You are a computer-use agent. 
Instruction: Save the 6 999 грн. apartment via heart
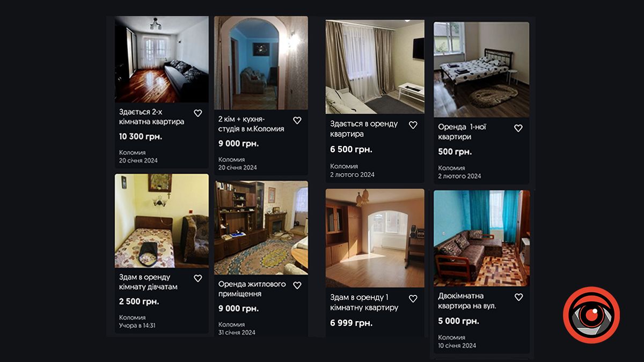413,299
